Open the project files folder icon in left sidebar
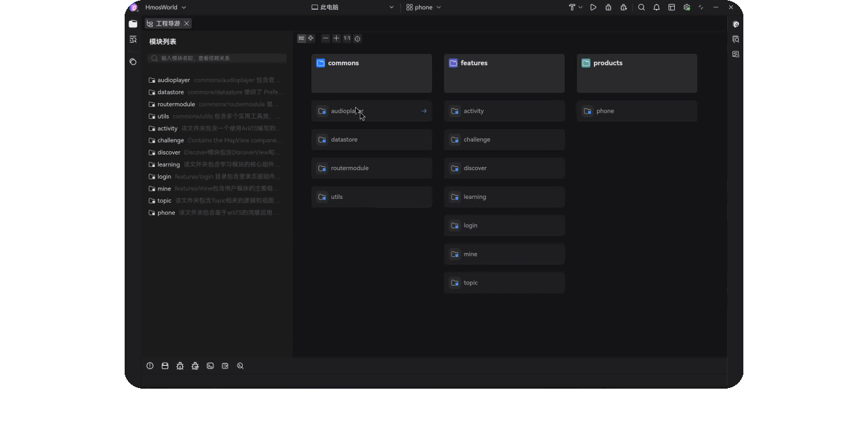The width and height of the screenshot is (868, 433). coord(133,23)
